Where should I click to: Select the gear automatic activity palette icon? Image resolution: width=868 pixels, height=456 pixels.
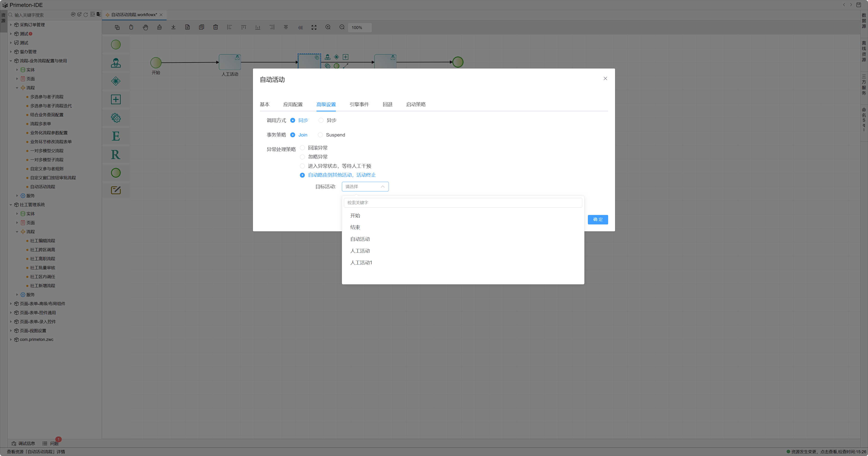click(116, 118)
